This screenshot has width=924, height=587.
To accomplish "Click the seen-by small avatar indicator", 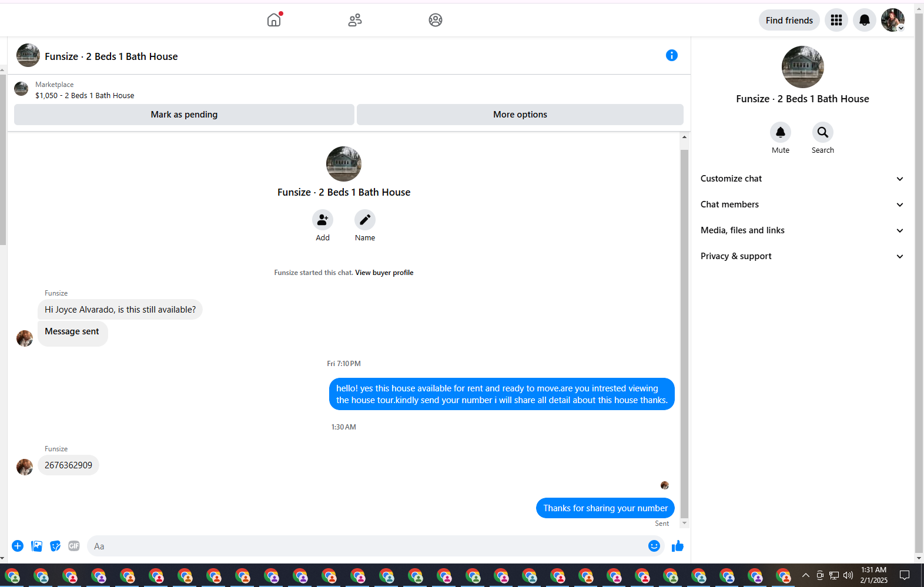I will [665, 485].
